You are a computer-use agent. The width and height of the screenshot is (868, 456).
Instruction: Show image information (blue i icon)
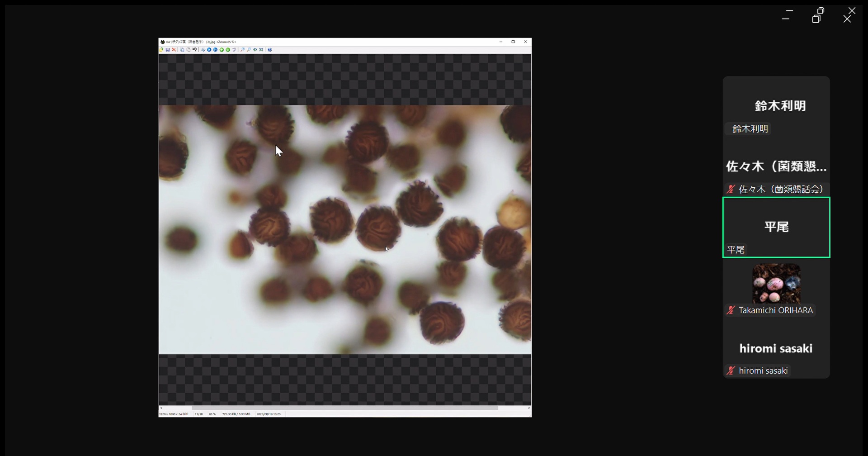(203, 50)
